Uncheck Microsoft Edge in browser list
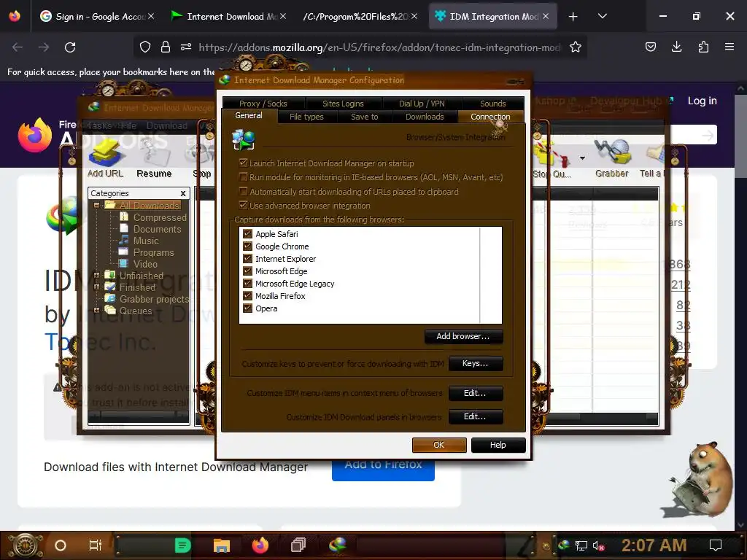The width and height of the screenshot is (747, 560). (x=247, y=271)
